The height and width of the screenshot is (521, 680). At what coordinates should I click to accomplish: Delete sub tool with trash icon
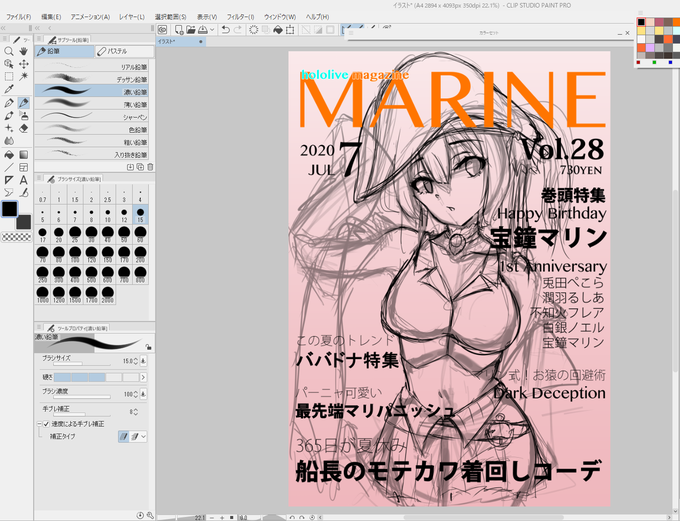[x=150, y=167]
